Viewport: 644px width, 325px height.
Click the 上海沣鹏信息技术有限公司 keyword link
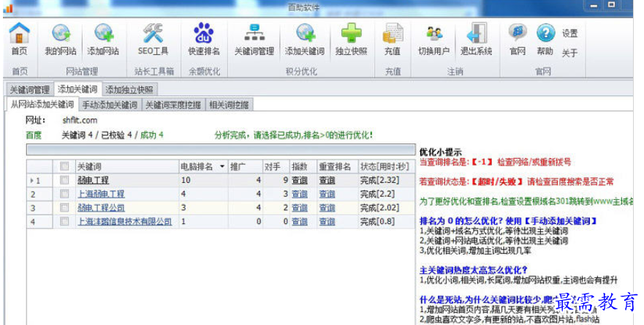coord(124,221)
